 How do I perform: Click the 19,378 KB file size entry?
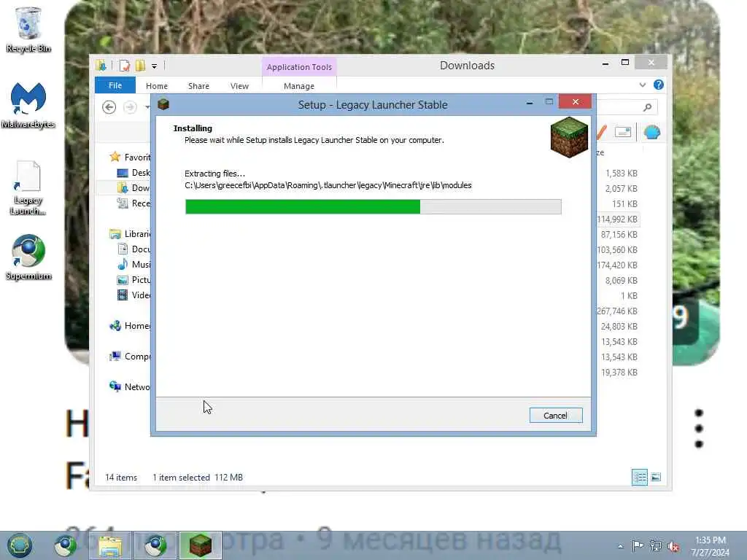(x=619, y=373)
